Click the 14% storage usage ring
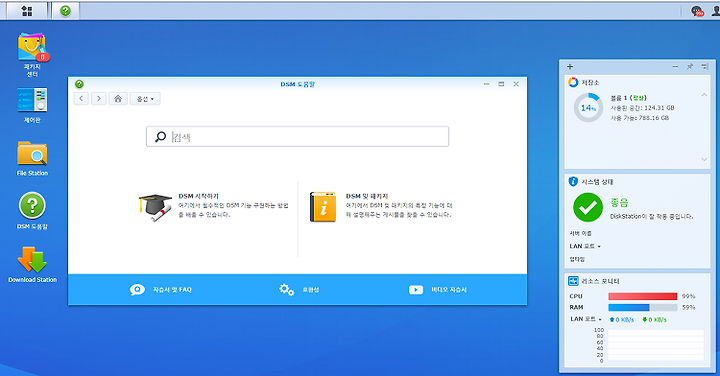The width and height of the screenshot is (720, 376). [x=588, y=108]
